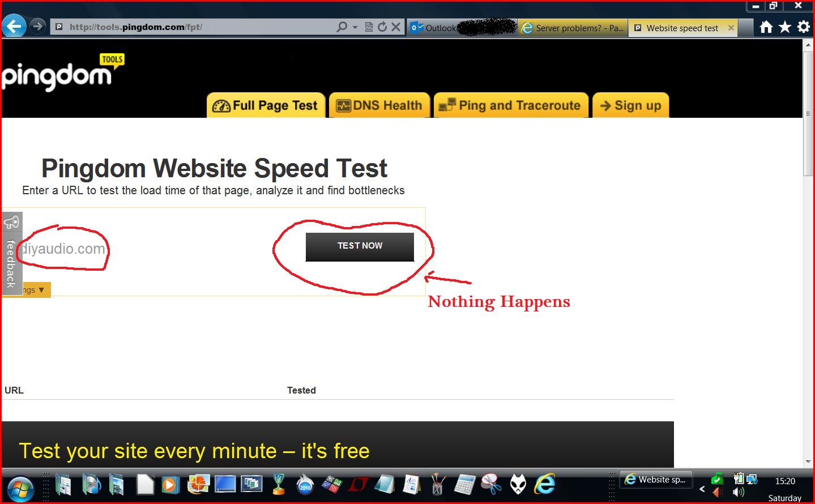Switch to the 'Server problems?' browser tab
Viewport: 815px width, 504px height.
point(573,27)
